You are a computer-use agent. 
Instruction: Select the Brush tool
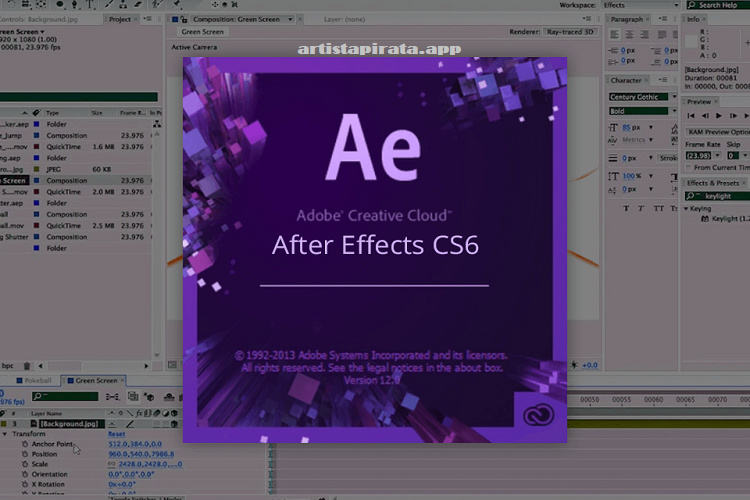109,4
